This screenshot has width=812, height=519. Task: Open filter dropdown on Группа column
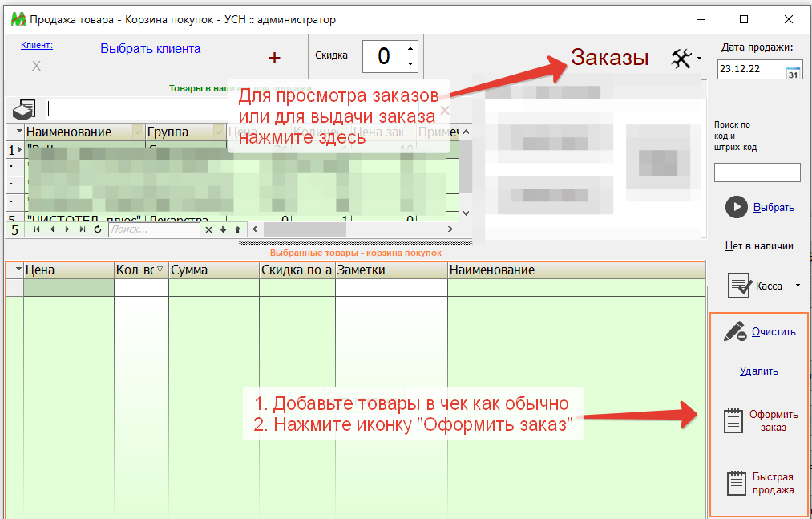coord(219,132)
